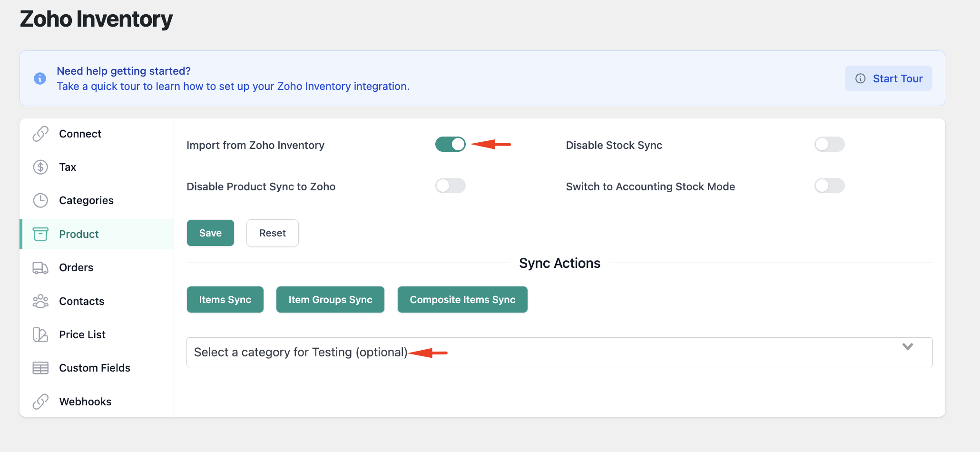Click the blue info icon in help banner
Screen dimensions: 980x452
pyautogui.click(x=40, y=79)
